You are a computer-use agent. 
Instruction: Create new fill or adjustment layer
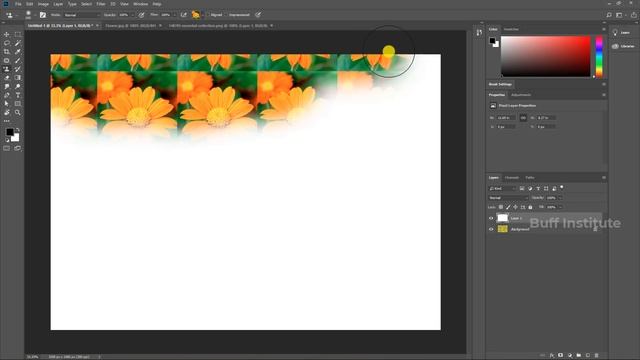tap(570, 356)
